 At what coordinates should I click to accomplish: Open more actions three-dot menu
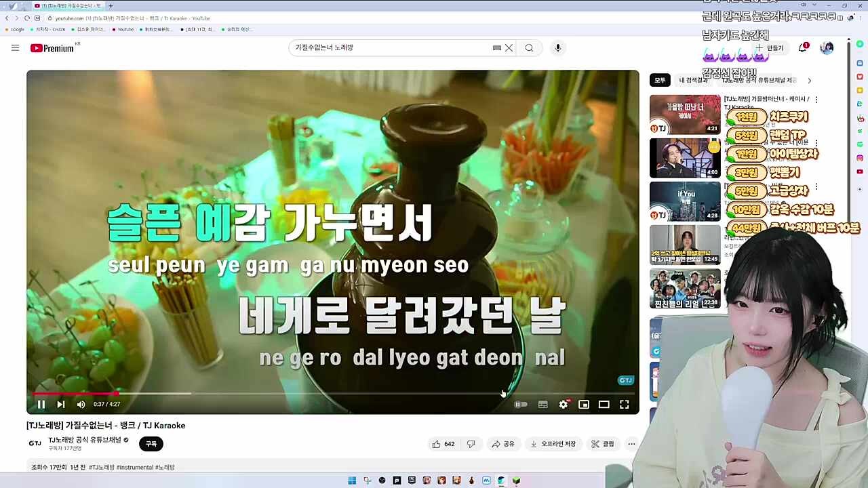click(x=631, y=444)
